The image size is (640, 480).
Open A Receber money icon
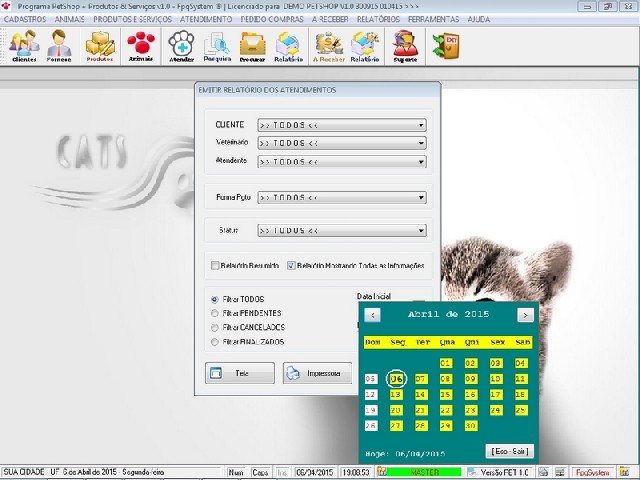(x=329, y=46)
